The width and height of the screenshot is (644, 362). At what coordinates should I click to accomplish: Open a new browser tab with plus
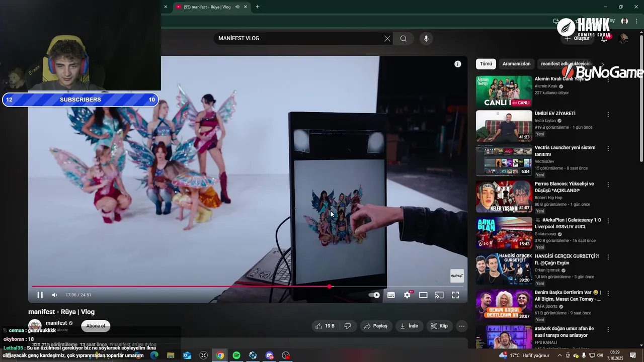[x=258, y=7]
